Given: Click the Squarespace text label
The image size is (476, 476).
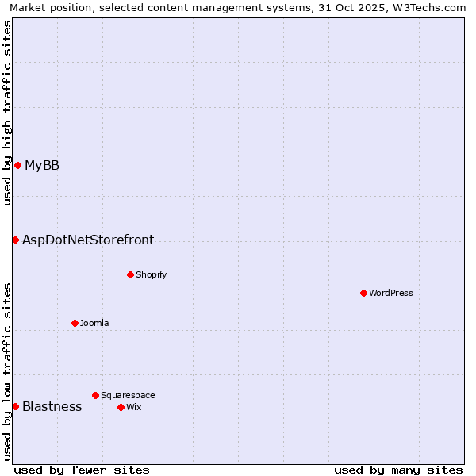Looking at the screenshot, I should tap(128, 395).
